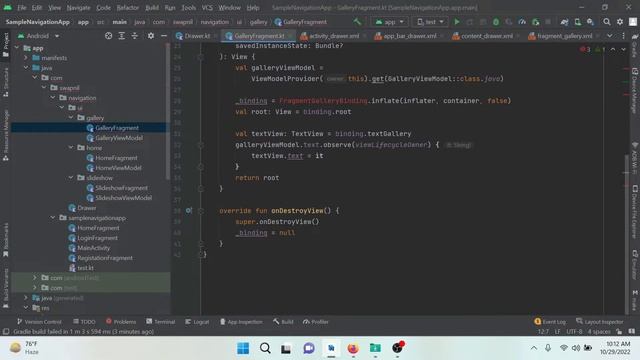Viewport: 640px width, 360px height.
Task: Select MainActivity in project tree
Action: [93, 248]
